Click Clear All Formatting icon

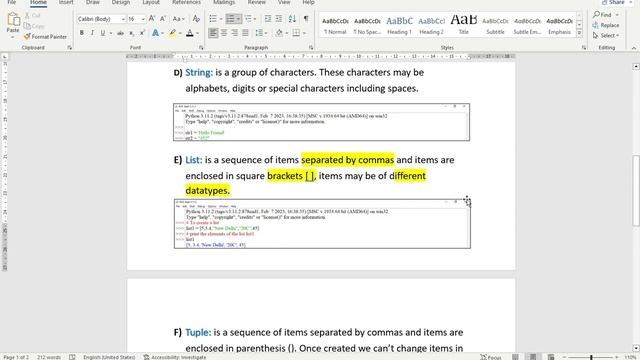tap(196, 19)
